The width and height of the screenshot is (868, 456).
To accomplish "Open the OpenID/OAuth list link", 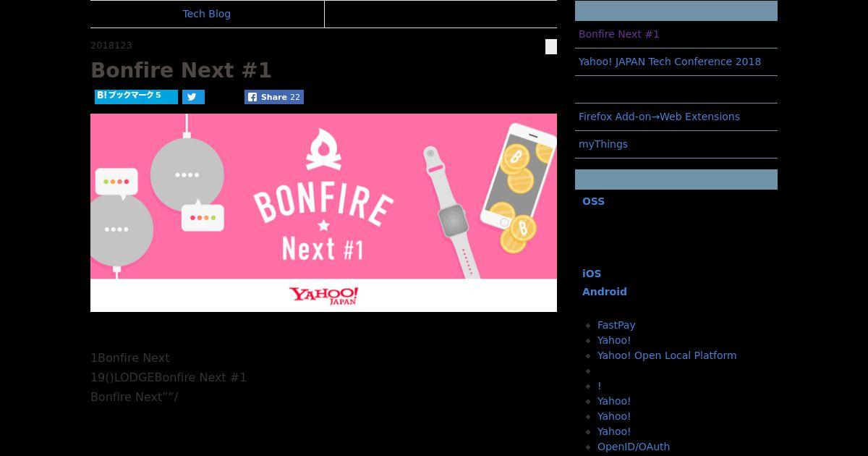I will [634, 447].
